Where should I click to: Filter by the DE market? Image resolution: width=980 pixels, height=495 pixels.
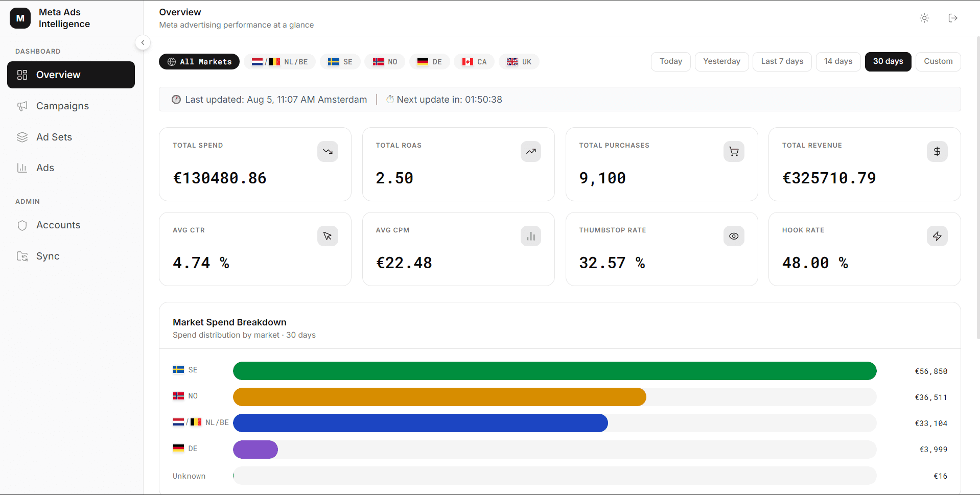429,62
